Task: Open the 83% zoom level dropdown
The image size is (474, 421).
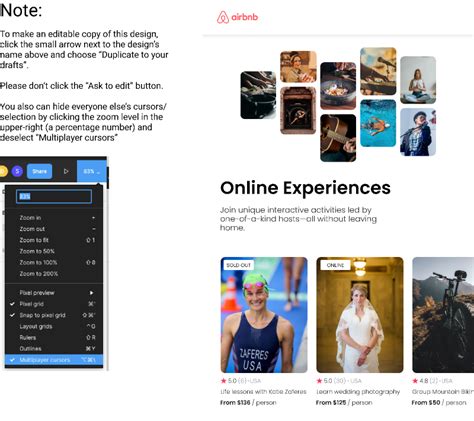Action: 92,171
